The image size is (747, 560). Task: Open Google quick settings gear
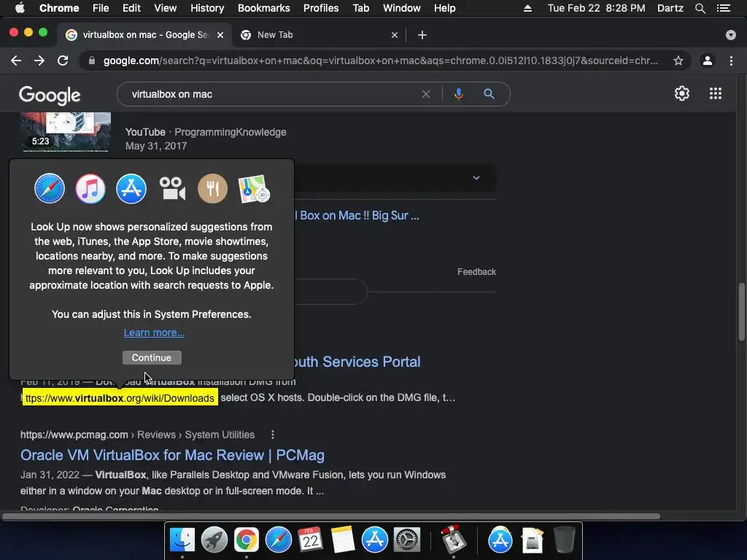pos(682,93)
